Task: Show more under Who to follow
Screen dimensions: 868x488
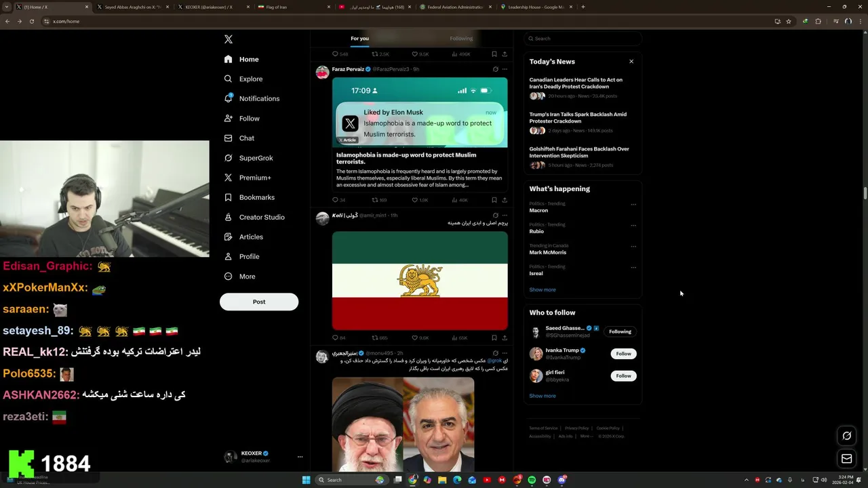Action: 542,396
